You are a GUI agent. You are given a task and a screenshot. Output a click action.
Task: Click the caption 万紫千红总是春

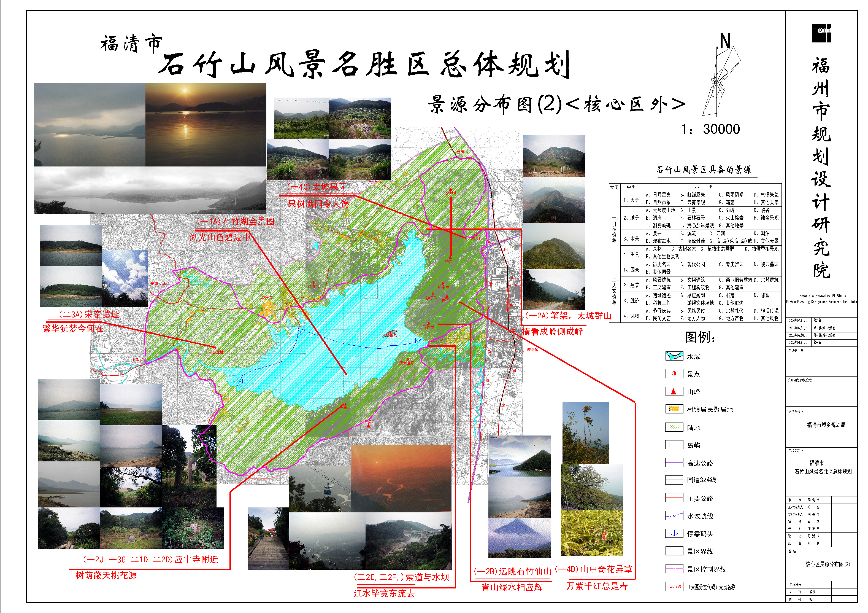597,586
